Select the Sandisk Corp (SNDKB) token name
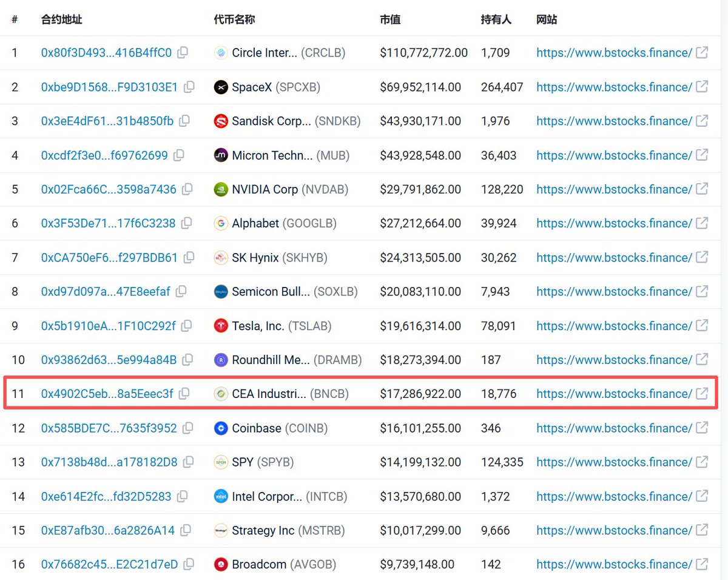Viewport: 728px width, 580px height. coord(296,121)
